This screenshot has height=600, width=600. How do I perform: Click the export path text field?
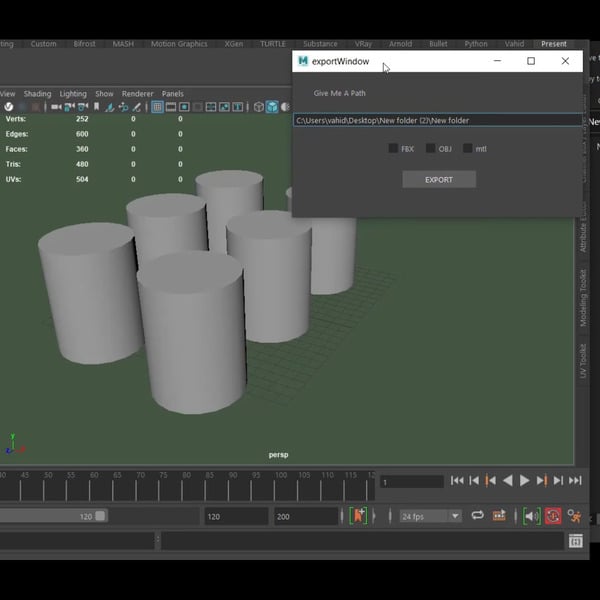(x=437, y=120)
